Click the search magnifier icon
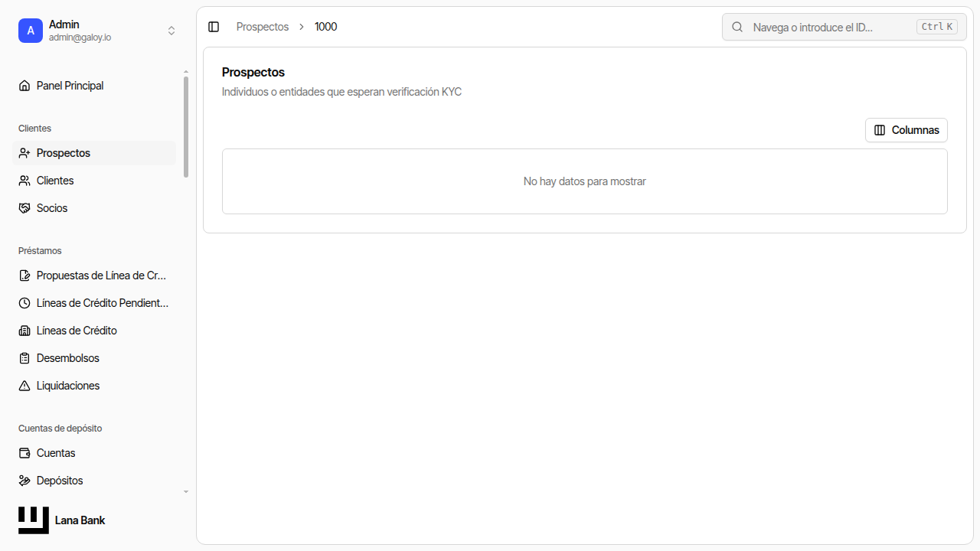Screen dimensions: 980x551 pos(737,27)
